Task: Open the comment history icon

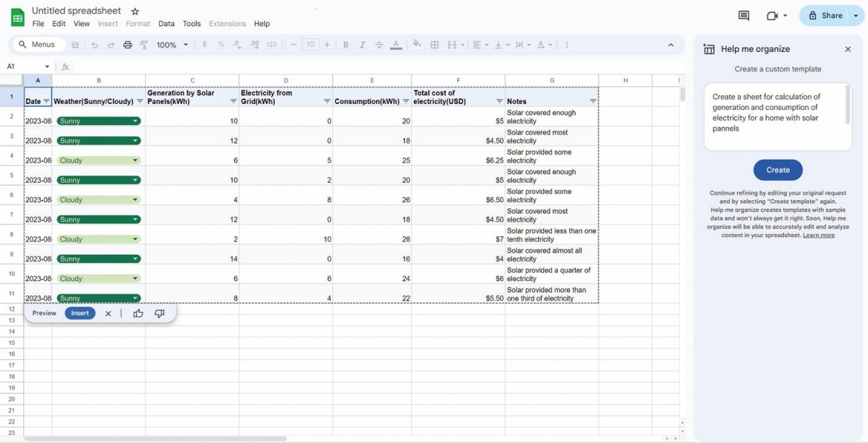Action: point(744,15)
